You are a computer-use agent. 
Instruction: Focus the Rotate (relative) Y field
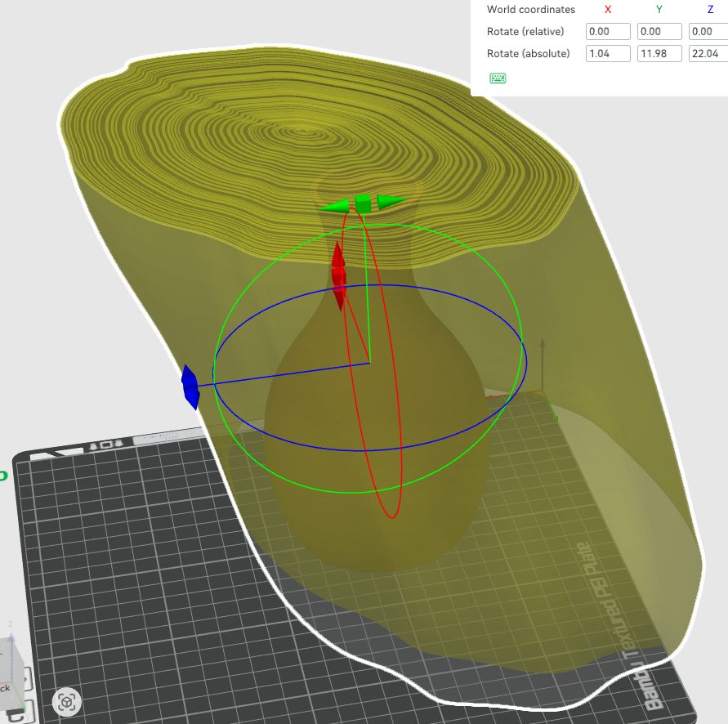click(659, 32)
